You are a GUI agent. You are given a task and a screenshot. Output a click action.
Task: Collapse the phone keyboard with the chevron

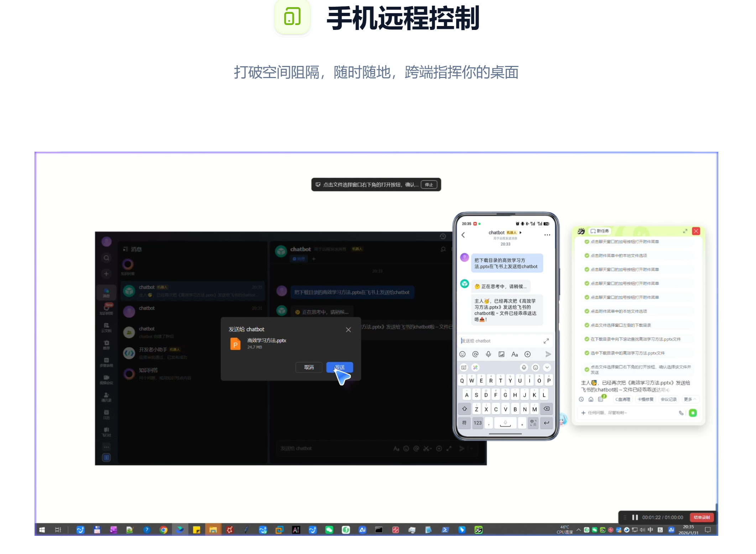[x=547, y=367]
